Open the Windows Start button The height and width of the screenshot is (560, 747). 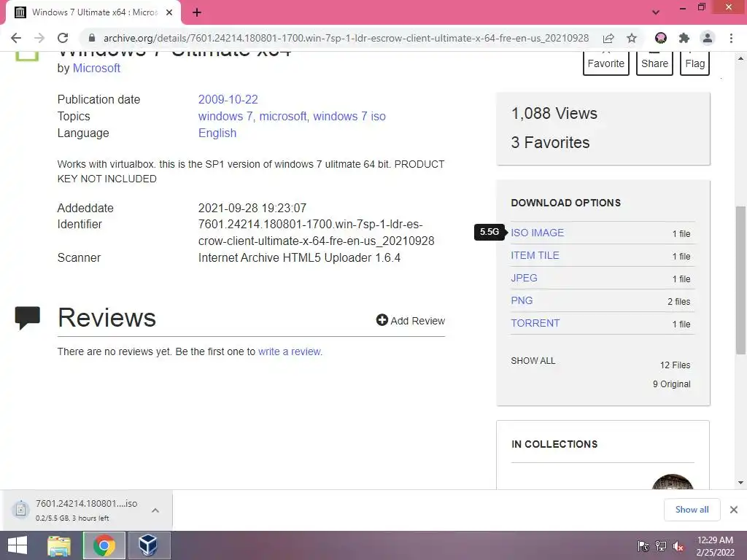pos(18,545)
